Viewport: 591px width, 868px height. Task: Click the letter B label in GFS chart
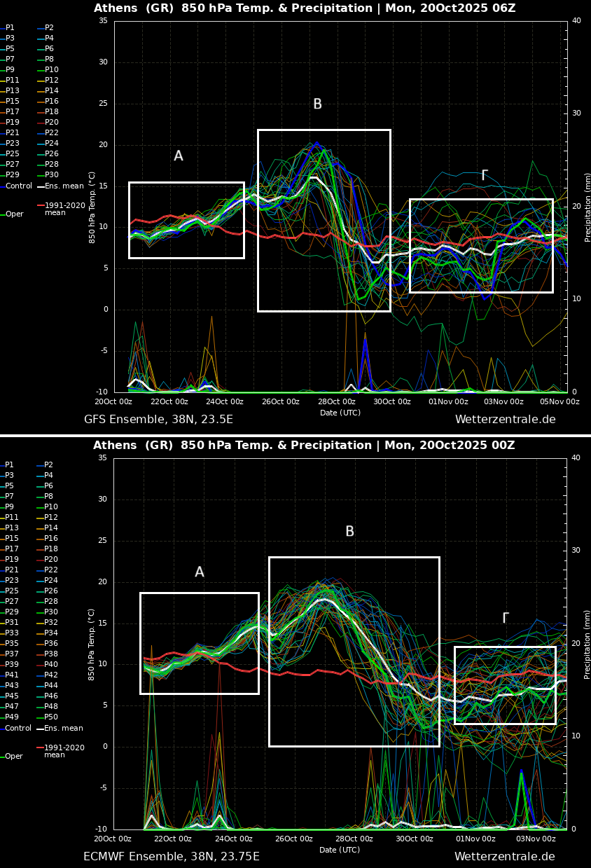[x=317, y=104]
